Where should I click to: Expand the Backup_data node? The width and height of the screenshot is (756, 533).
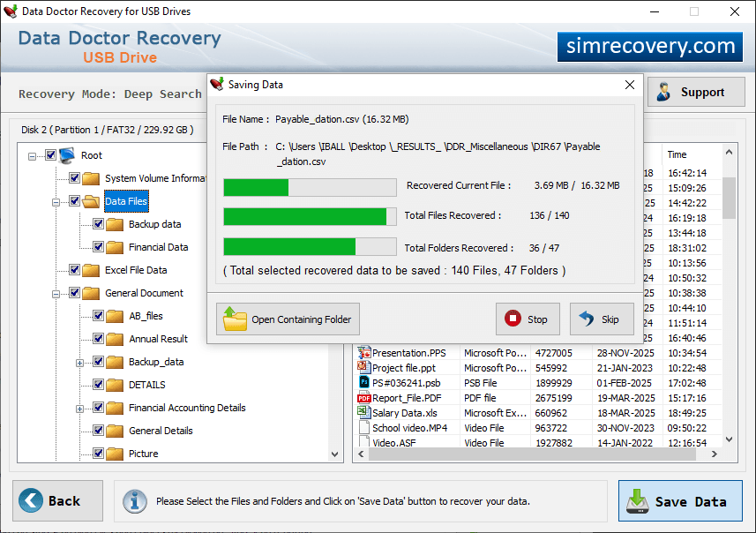tap(80, 363)
